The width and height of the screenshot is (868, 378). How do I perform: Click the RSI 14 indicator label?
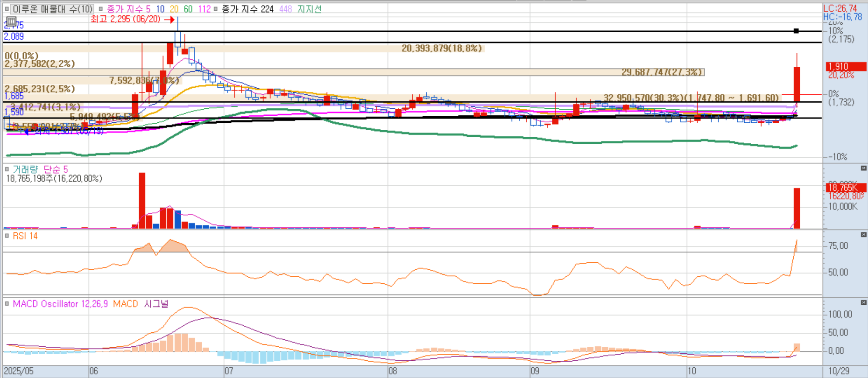[25, 236]
